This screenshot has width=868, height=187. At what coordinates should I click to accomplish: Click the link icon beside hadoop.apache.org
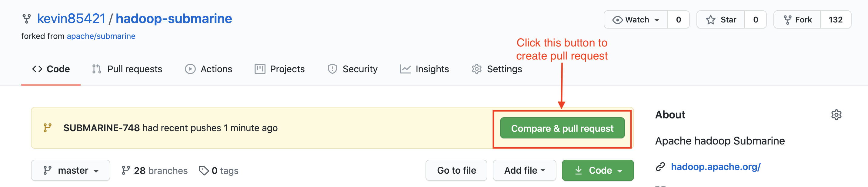tap(660, 167)
